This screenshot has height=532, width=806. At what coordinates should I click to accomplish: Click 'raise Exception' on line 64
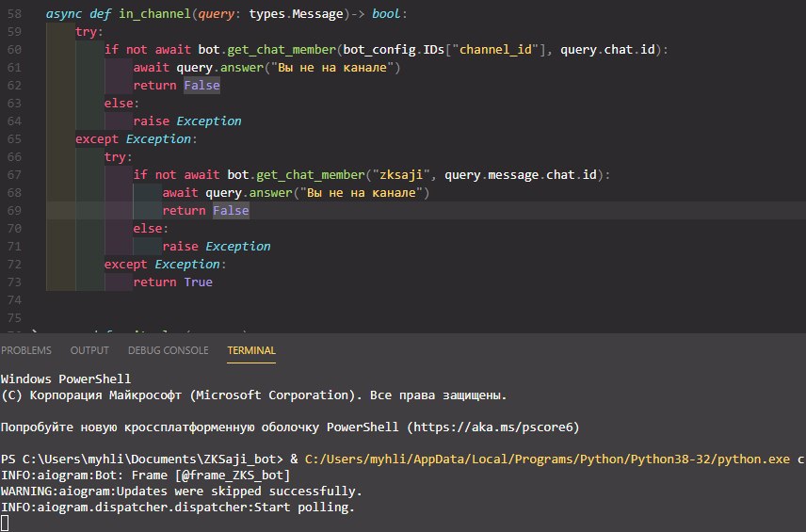[x=187, y=121]
